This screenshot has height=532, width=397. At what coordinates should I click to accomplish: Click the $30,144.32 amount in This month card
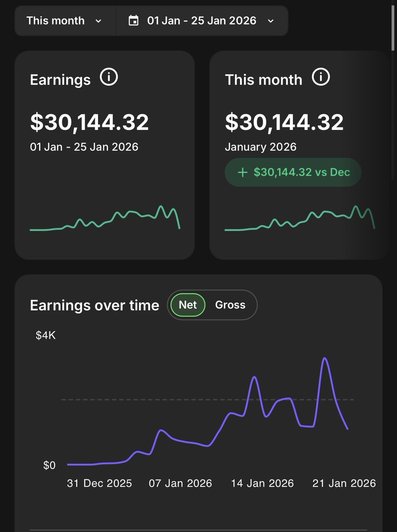point(284,122)
